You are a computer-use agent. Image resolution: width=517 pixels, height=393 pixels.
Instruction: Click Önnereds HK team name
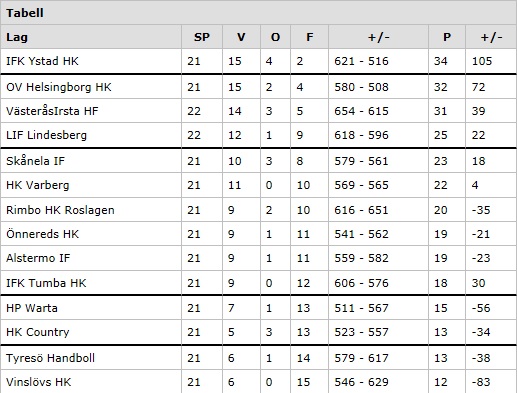pos(42,234)
